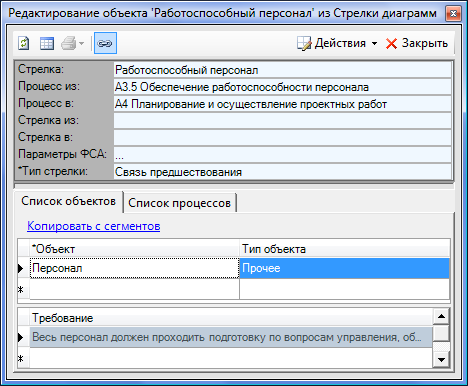Click the Процесс из field value
This screenshot has width=468, height=386.
[282, 87]
